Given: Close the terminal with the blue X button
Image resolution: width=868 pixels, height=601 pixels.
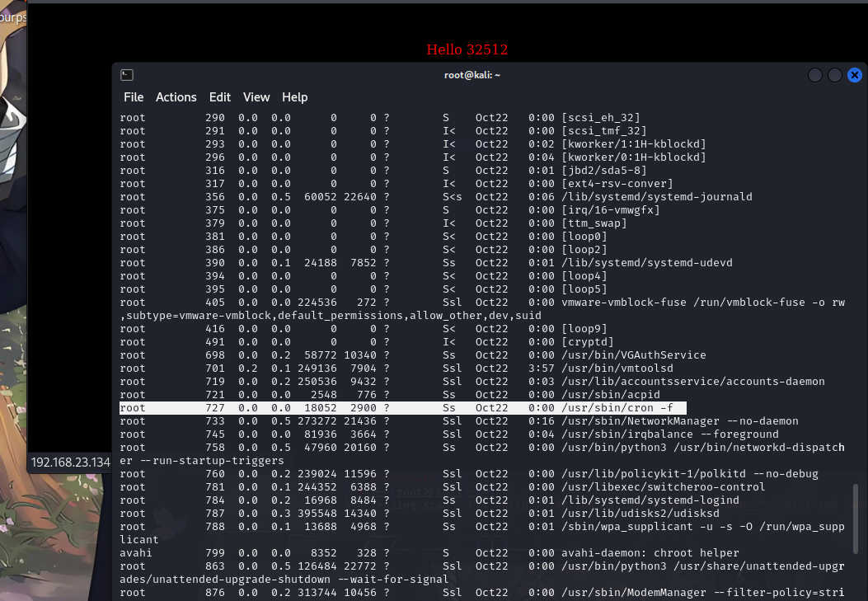Looking at the screenshot, I should 855,75.
